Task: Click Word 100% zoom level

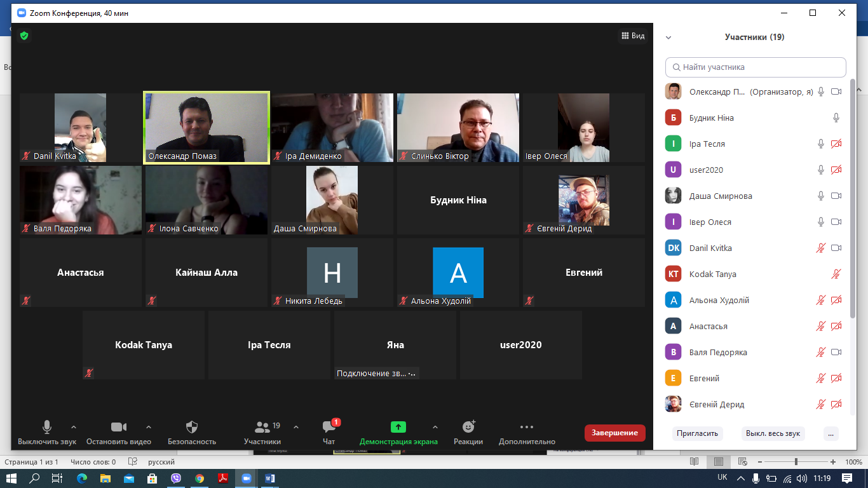Action: (x=854, y=462)
